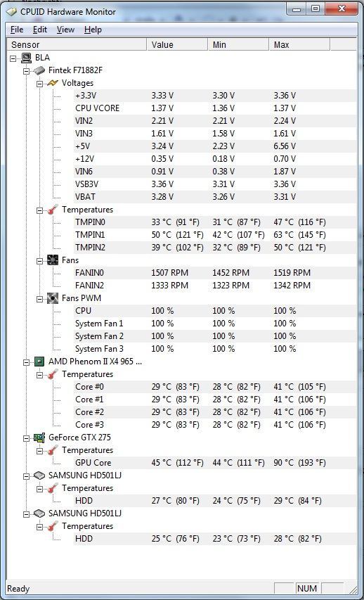Select the Fans PWM icon
This screenshot has width=364, height=600.
click(x=53, y=298)
